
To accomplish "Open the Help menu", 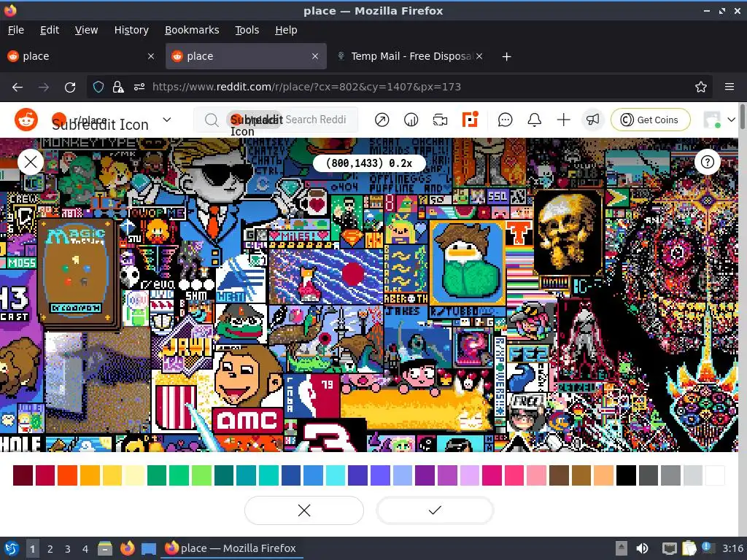I will click(x=286, y=30).
